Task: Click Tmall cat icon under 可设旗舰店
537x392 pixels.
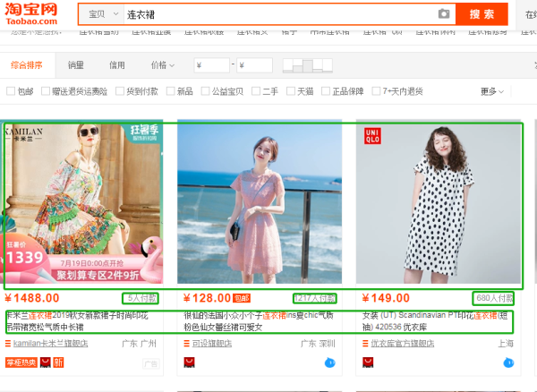Action: pos(190,362)
